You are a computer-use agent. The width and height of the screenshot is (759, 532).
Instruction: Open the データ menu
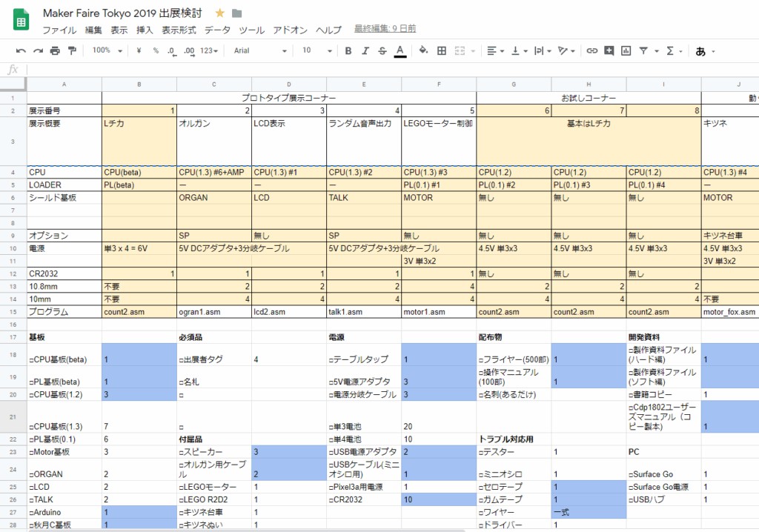tap(217, 30)
